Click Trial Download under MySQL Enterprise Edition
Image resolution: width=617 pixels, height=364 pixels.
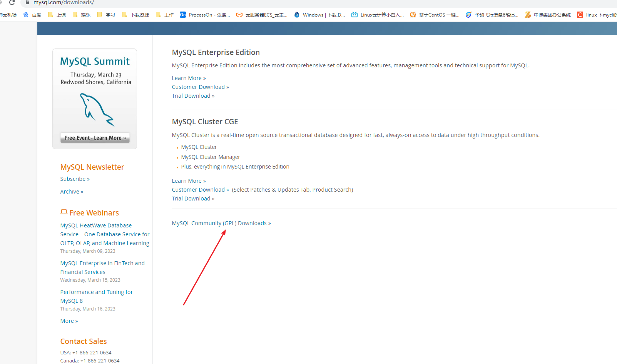tap(193, 96)
